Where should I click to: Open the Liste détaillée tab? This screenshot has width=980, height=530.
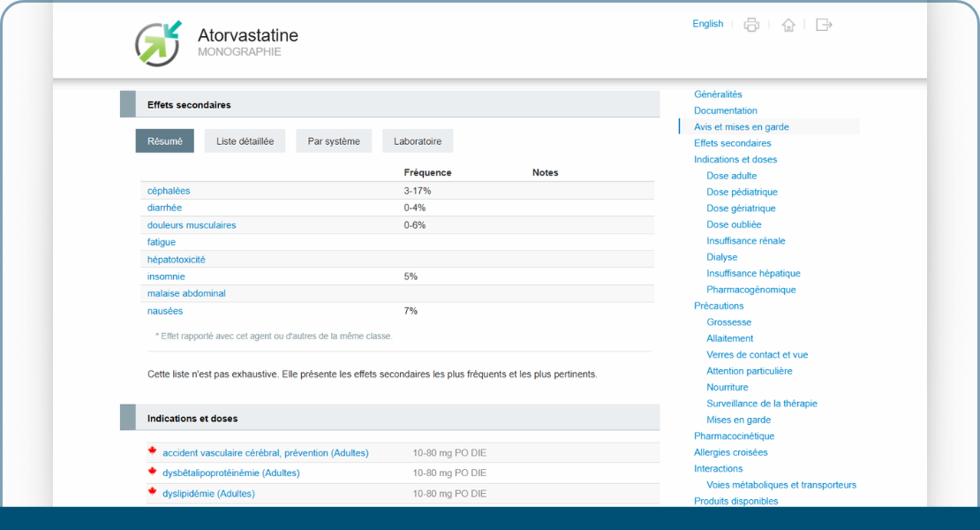[245, 141]
